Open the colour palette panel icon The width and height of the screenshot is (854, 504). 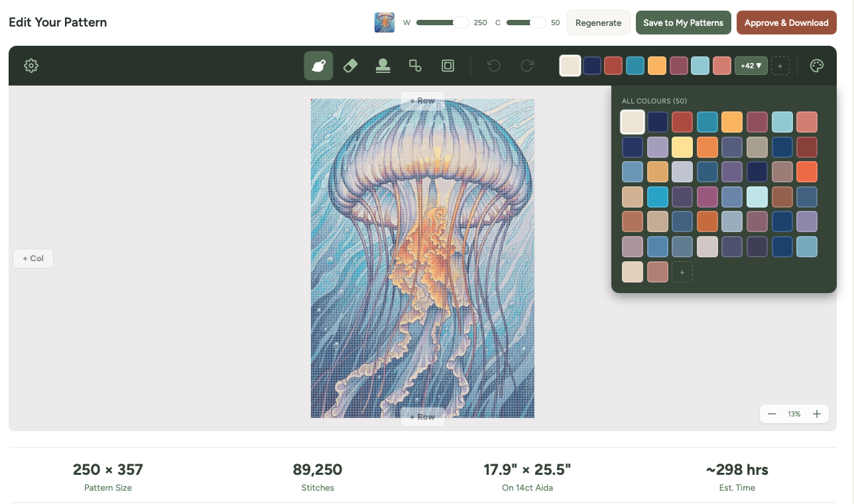[x=816, y=66]
